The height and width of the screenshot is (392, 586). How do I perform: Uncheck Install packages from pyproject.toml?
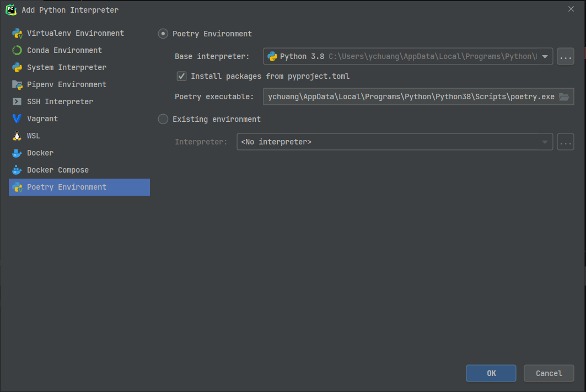pyautogui.click(x=181, y=76)
